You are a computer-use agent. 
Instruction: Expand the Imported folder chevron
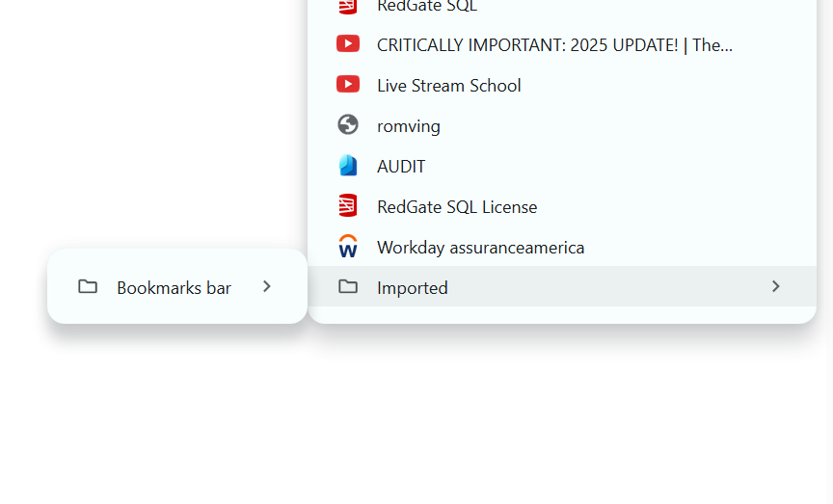775,287
